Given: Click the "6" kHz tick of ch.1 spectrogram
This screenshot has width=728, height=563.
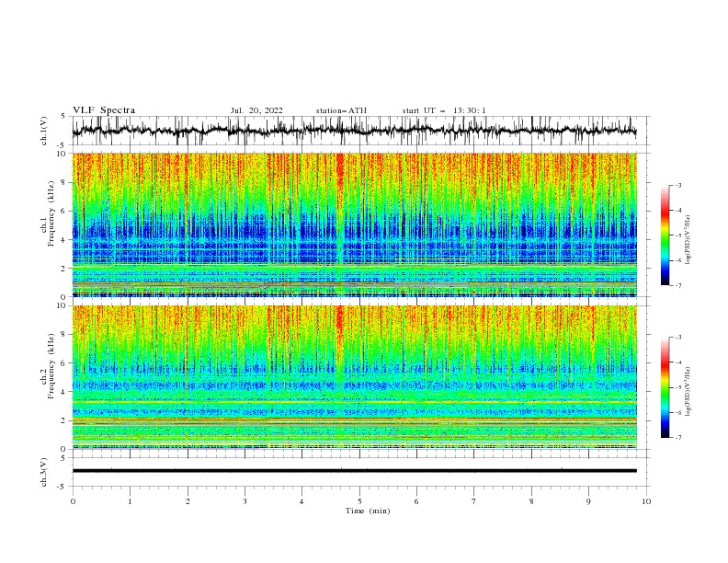Looking at the screenshot, I should pyautogui.click(x=64, y=211).
